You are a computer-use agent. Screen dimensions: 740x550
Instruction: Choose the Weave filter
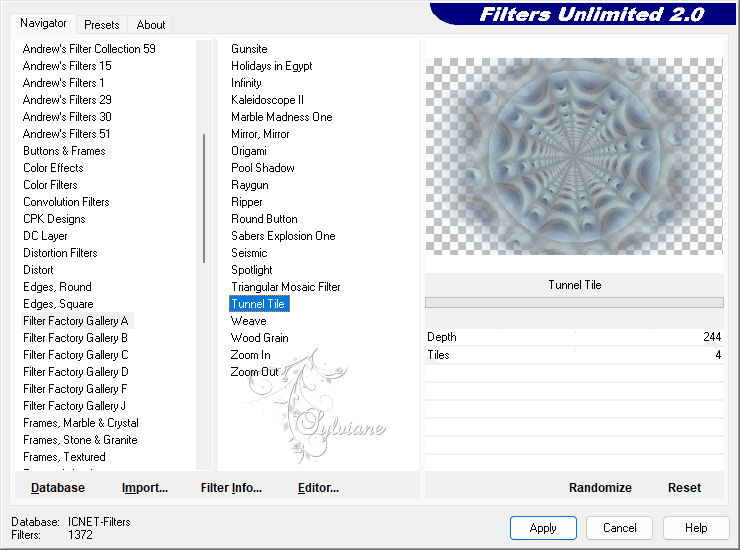pos(249,321)
